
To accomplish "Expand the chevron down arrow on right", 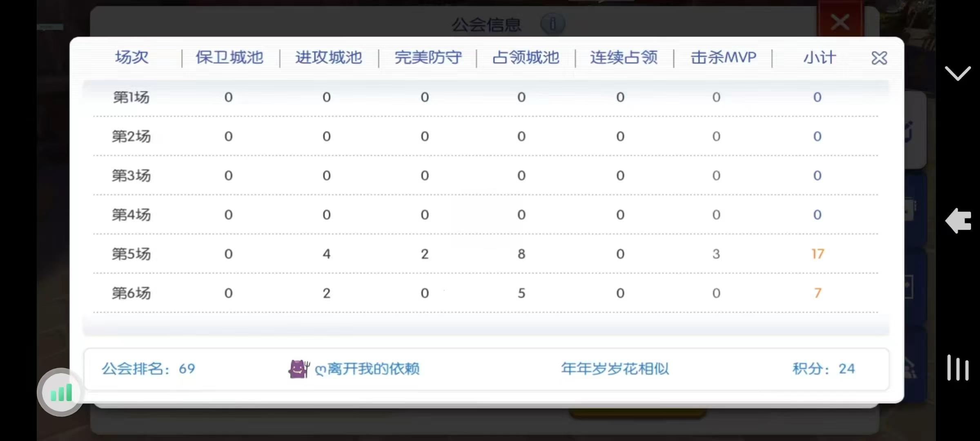I will (x=958, y=73).
